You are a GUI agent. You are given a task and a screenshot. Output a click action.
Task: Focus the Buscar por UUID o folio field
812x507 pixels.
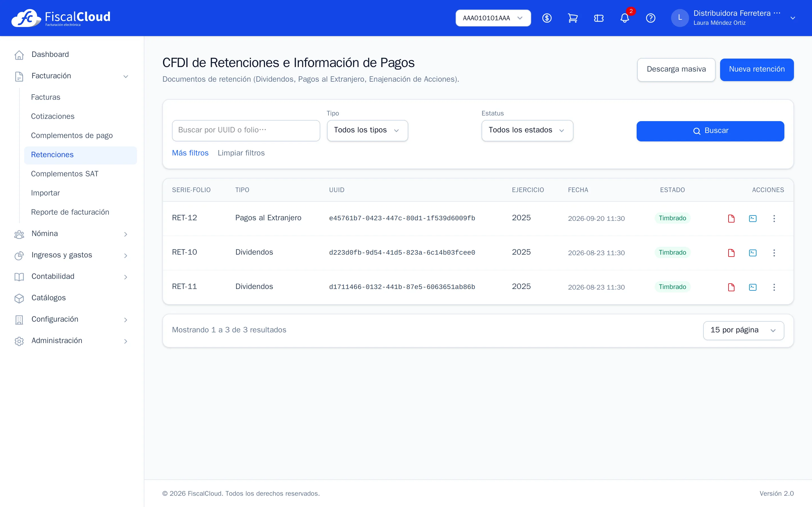pos(246,130)
